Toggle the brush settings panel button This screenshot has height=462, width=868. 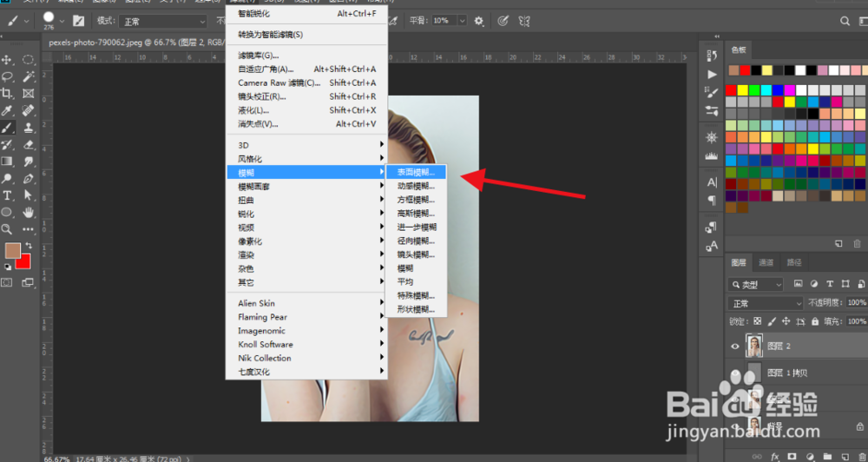pyautogui.click(x=79, y=21)
